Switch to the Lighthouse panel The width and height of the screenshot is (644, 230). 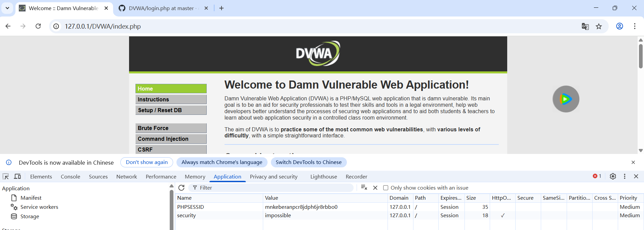pyautogui.click(x=324, y=176)
